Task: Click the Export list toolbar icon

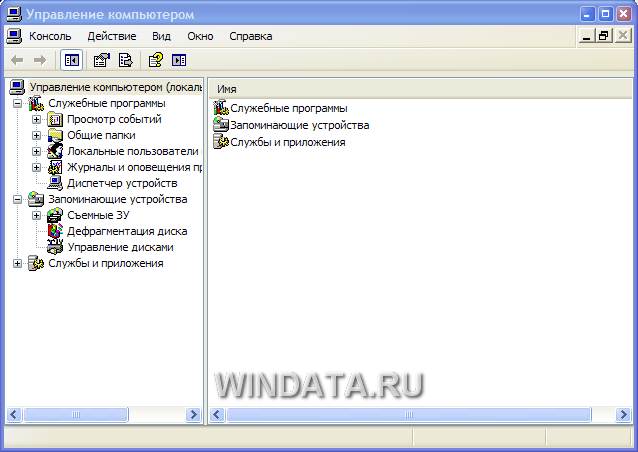Action: (x=125, y=60)
